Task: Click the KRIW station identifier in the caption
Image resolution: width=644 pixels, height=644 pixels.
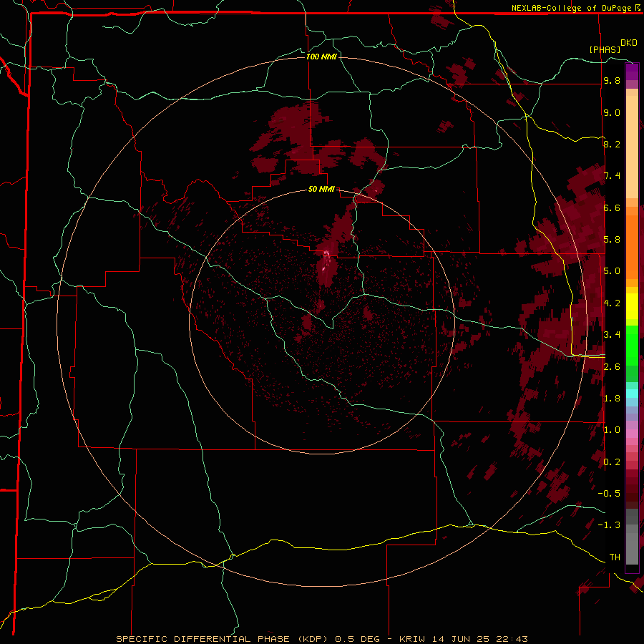Action: click(x=413, y=639)
